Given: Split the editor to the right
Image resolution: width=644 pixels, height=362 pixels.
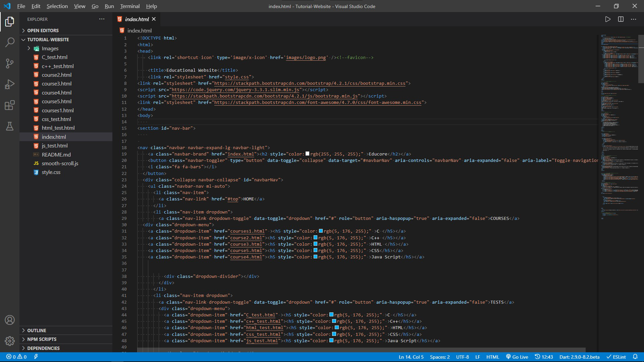Looking at the screenshot, I should tap(621, 19).
